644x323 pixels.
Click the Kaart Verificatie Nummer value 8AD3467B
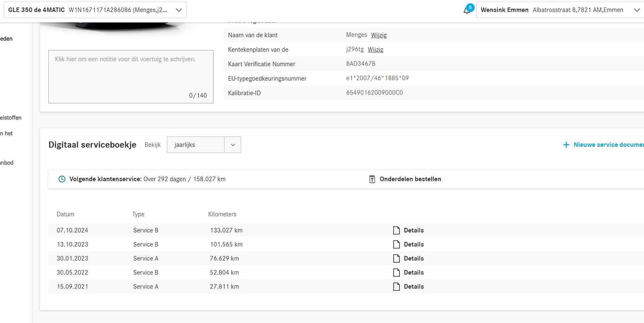pos(361,64)
